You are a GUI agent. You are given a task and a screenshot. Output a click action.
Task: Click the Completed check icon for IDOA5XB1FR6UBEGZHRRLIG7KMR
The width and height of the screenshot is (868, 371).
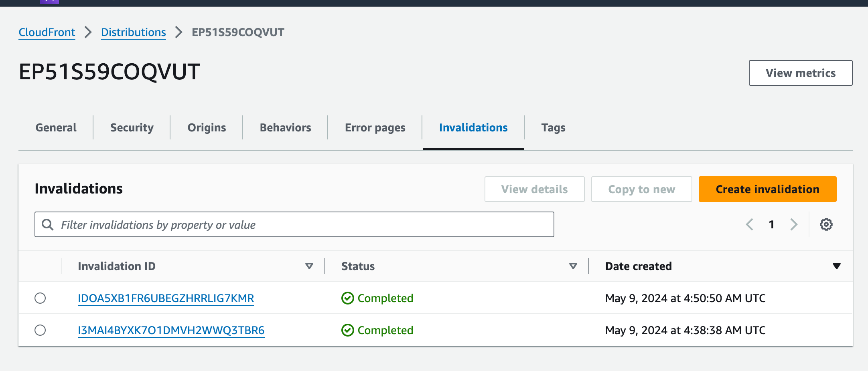[x=347, y=298]
